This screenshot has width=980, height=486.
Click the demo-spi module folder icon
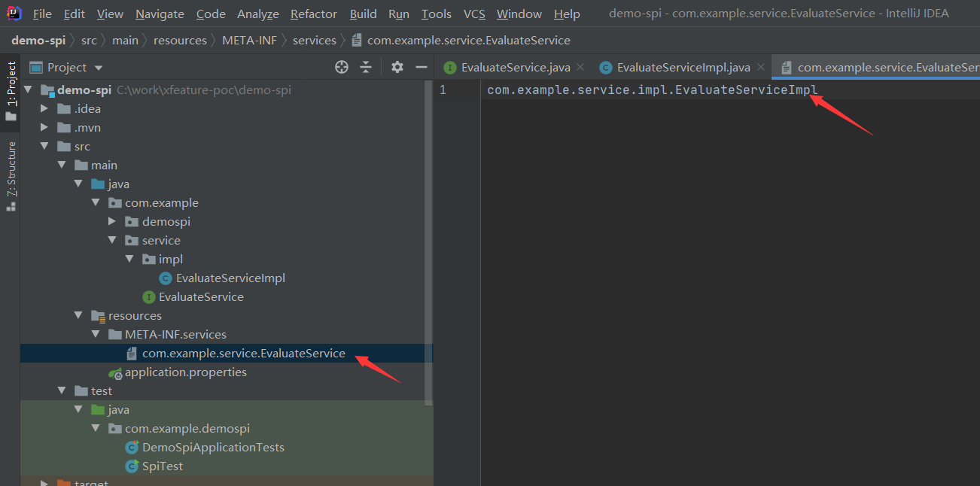pos(47,90)
